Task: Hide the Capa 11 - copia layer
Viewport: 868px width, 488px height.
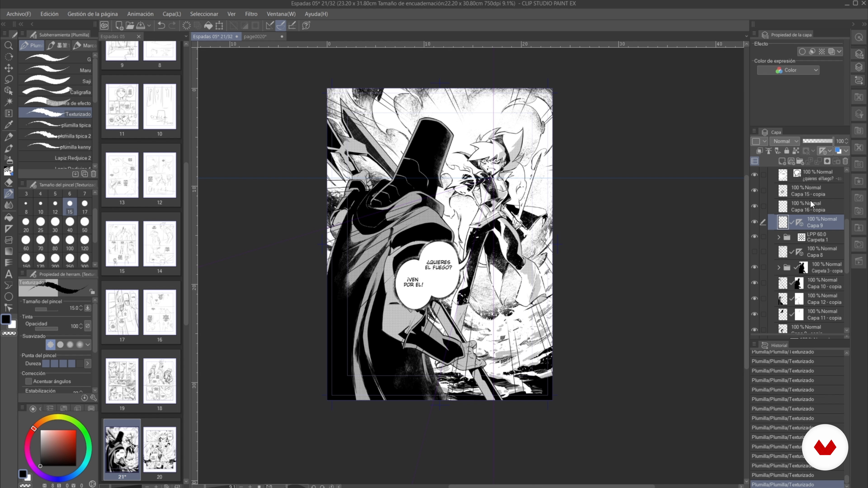Action: click(x=755, y=314)
